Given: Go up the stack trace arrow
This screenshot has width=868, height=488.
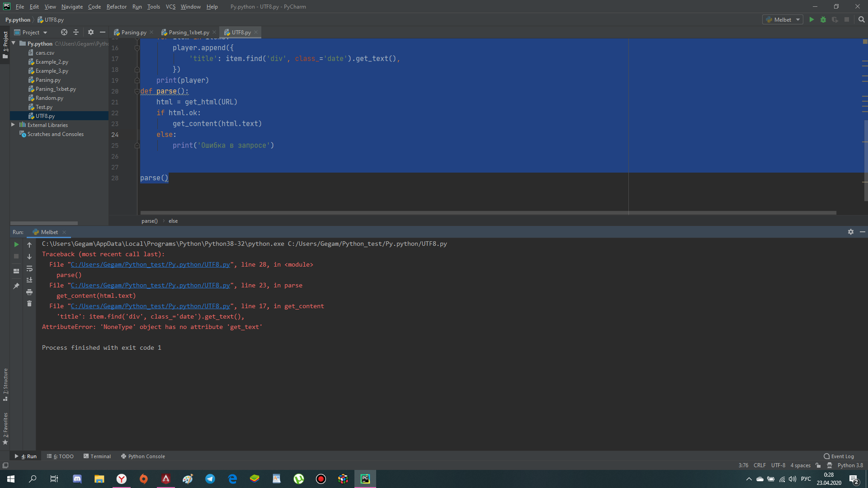Looking at the screenshot, I should pos(29,244).
